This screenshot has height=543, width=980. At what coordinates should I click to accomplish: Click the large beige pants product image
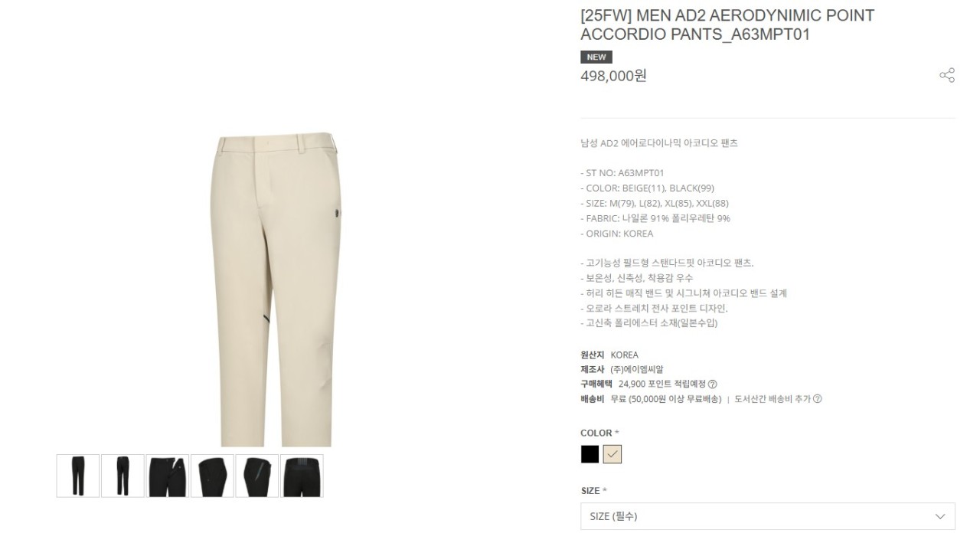[x=276, y=289]
